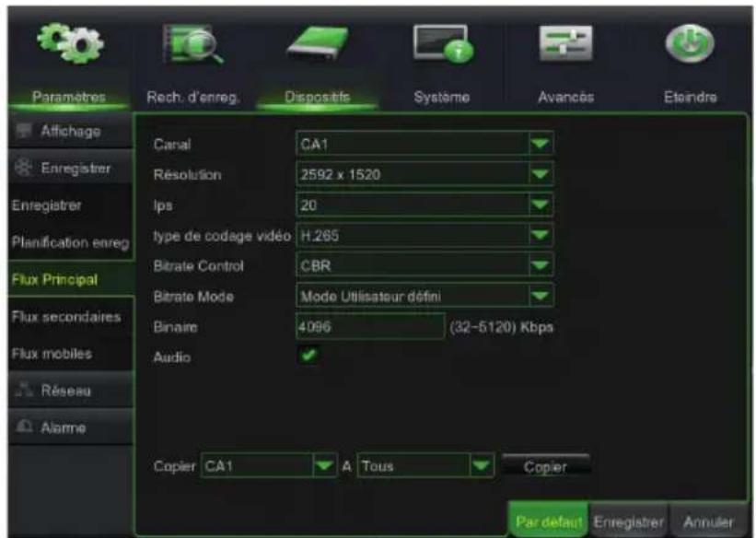Open the Ips frame rate dropdown
The image size is (756, 538).
[x=425, y=205]
